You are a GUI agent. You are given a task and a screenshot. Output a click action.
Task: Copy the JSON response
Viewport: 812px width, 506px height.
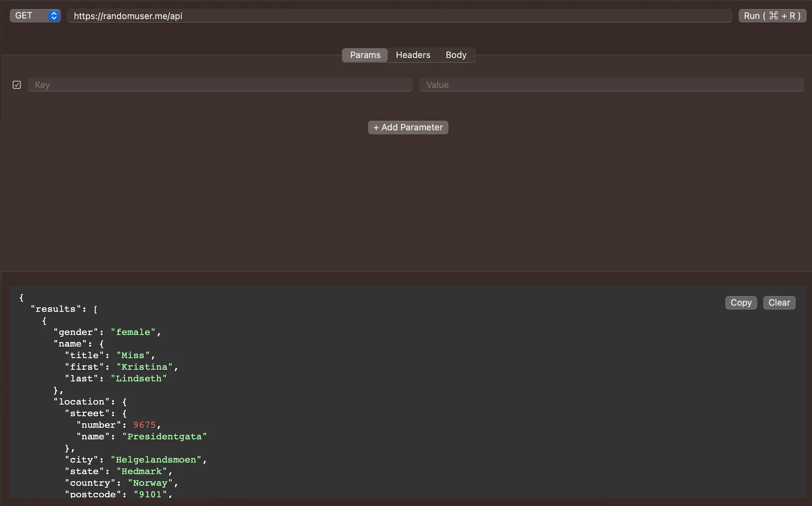click(741, 303)
